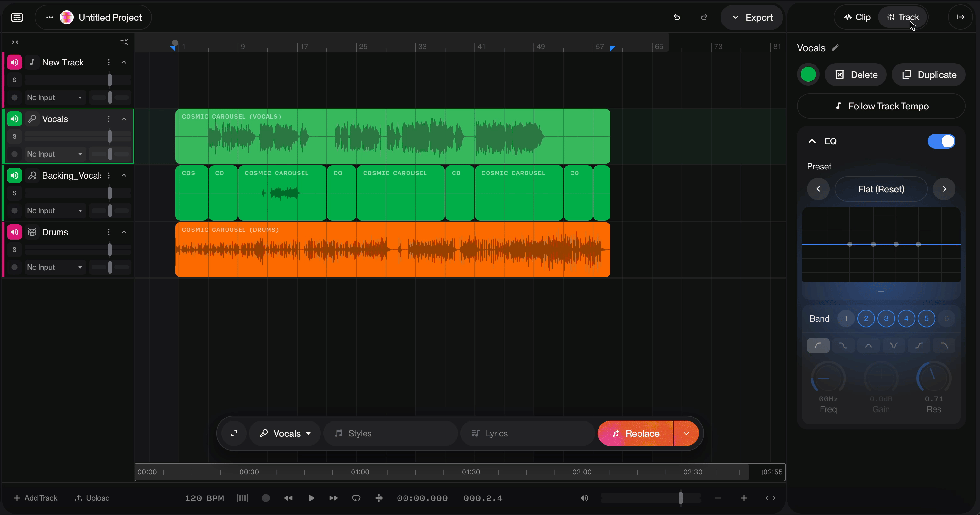
Task: Click the play button
Action: coord(311,498)
